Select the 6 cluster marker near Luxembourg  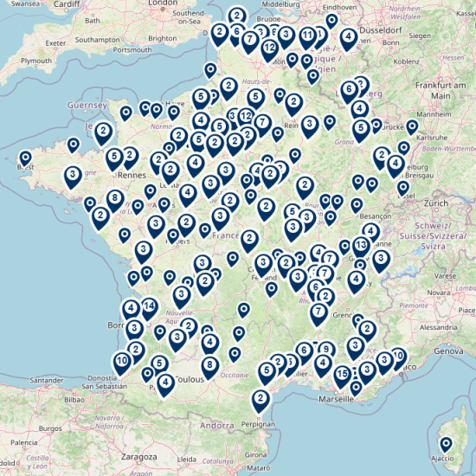[x=349, y=92]
